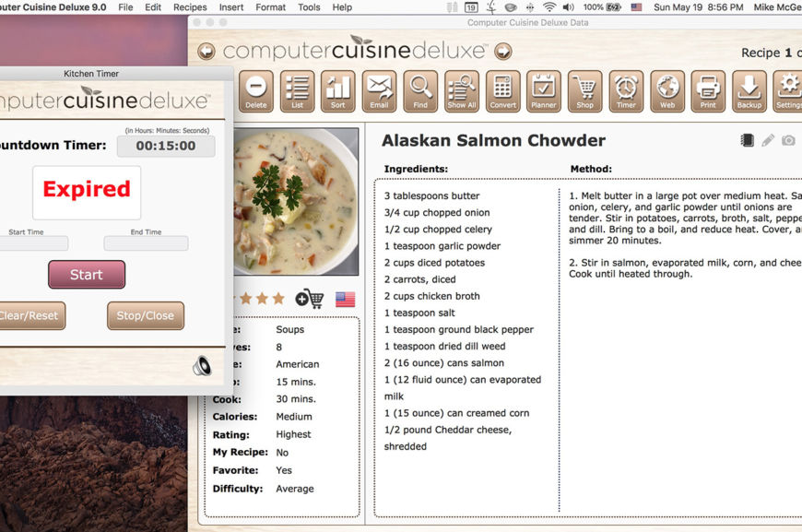Screen dimensions: 802x532
Task: Click the red 'Expired' timer status
Action: point(87,189)
